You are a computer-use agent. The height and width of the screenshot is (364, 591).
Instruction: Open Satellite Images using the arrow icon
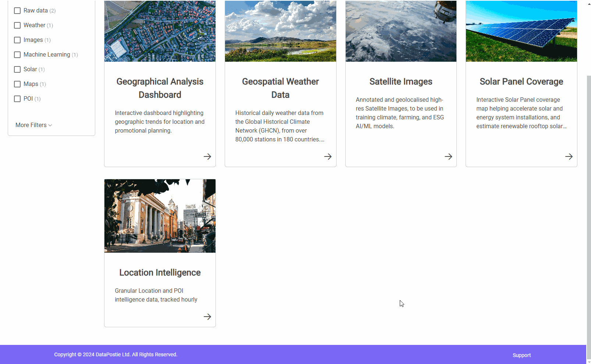(x=448, y=156)
